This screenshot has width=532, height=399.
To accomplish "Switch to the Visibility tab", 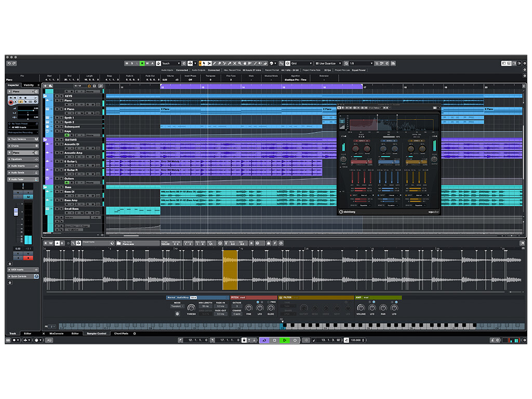I will point(29,85).
